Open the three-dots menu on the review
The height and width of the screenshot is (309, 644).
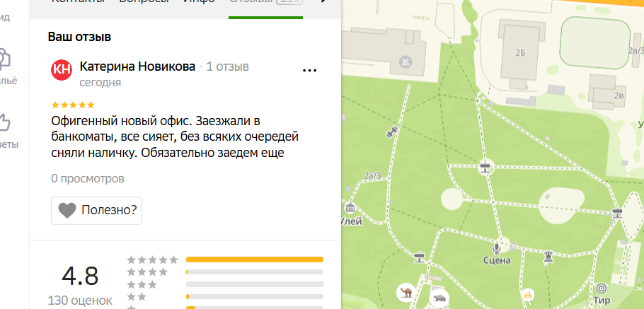coord(309,71)
